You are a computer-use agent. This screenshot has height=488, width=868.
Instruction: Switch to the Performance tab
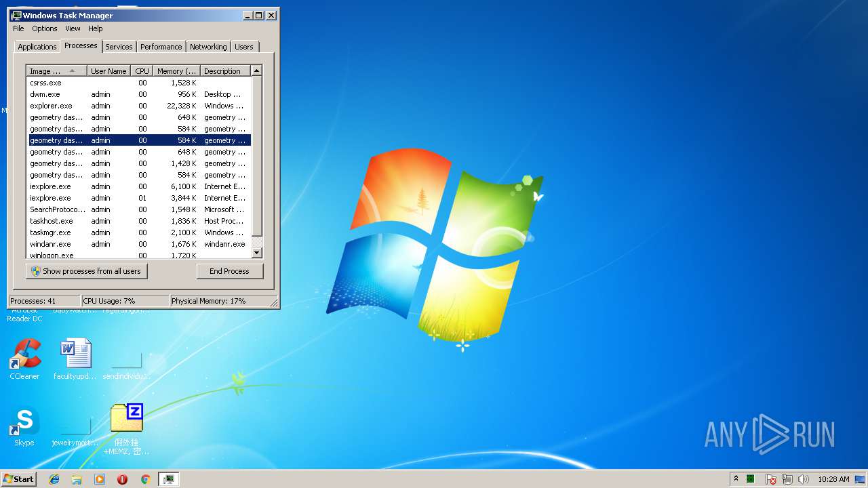tap(161, 47)
